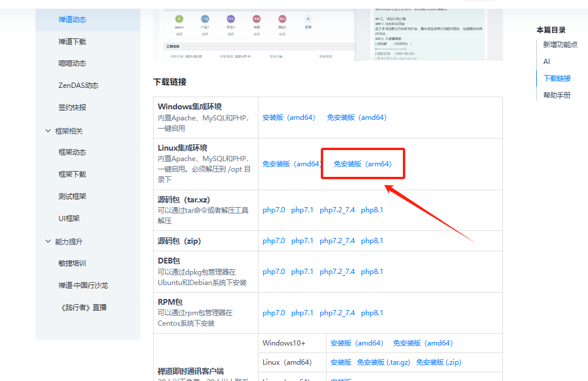The height and width of the screenshot is (381, 588).
Task: Open ZenDAS动态 sidebar entry
Action: pos(78,86)
